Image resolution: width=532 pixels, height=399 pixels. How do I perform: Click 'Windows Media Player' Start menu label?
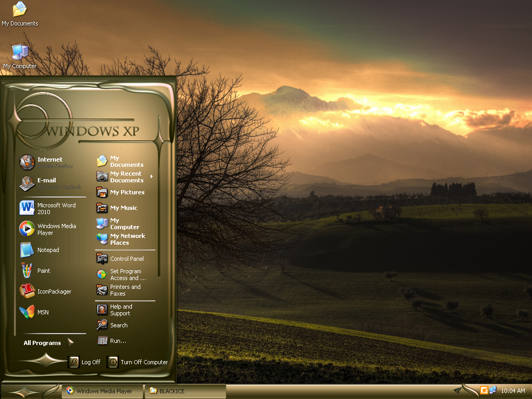(x=57, y=229)
